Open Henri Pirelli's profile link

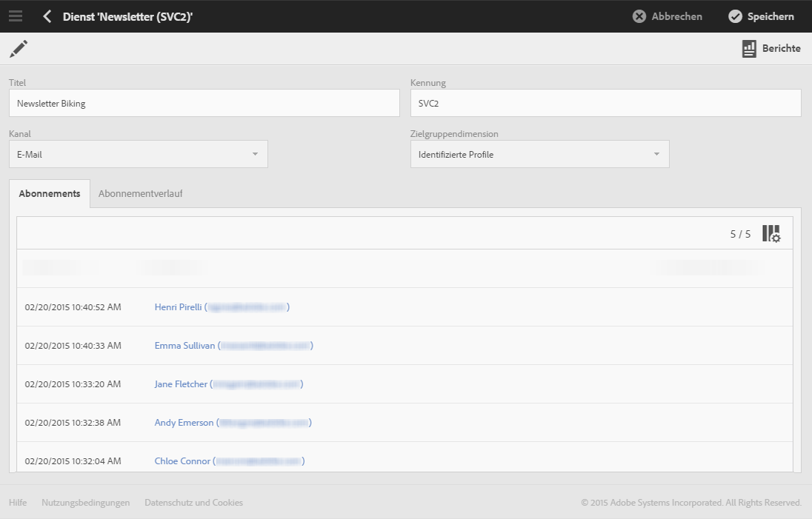point(178,307)
